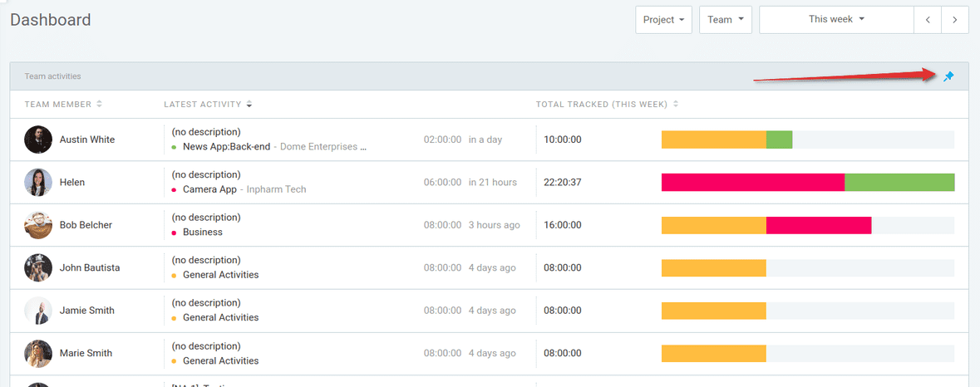Click Bob Belcher's avatar
The height and width of the screenshot is (387, 980).
pyautogui.click(x=38, y=225)
